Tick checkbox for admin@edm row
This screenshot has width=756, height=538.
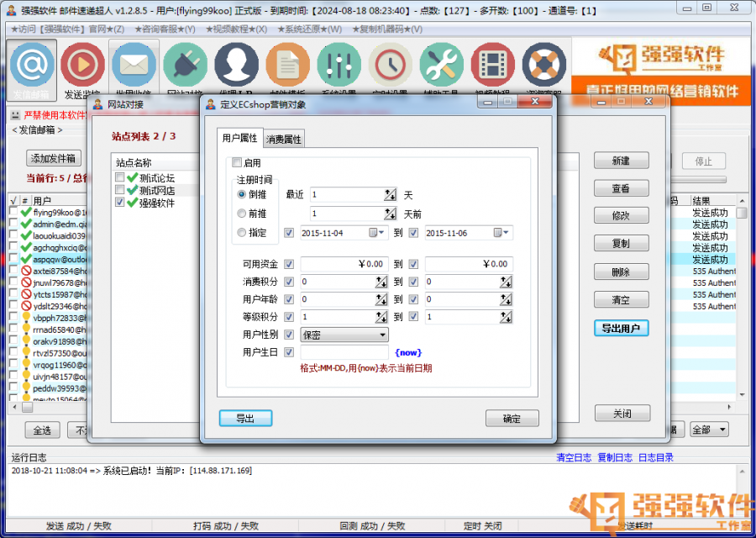13,224
